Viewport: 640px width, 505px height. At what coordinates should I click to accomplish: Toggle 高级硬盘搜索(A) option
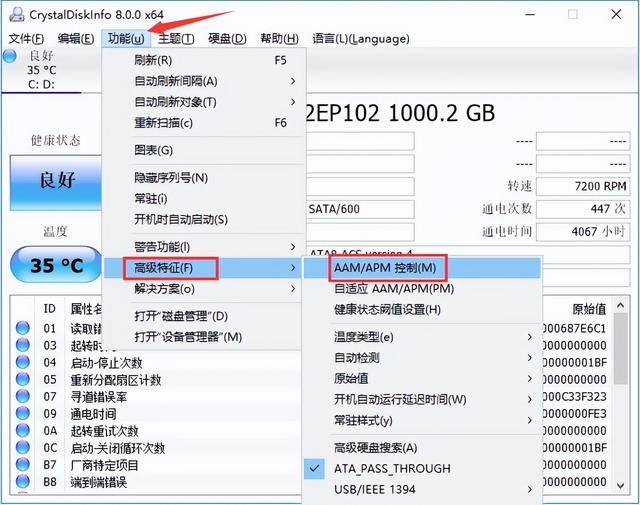[x=422, y=448]
